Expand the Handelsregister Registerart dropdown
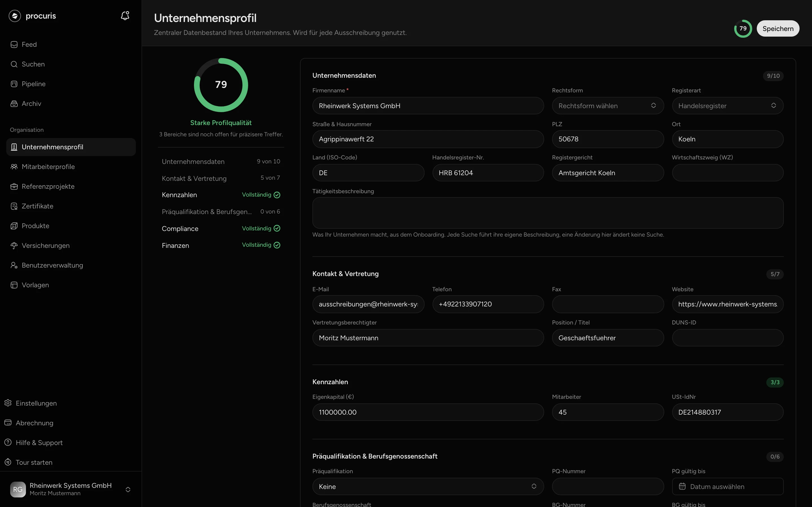This screenshot has height=507, width=812. pyautogui.click(x=727, y=106)
